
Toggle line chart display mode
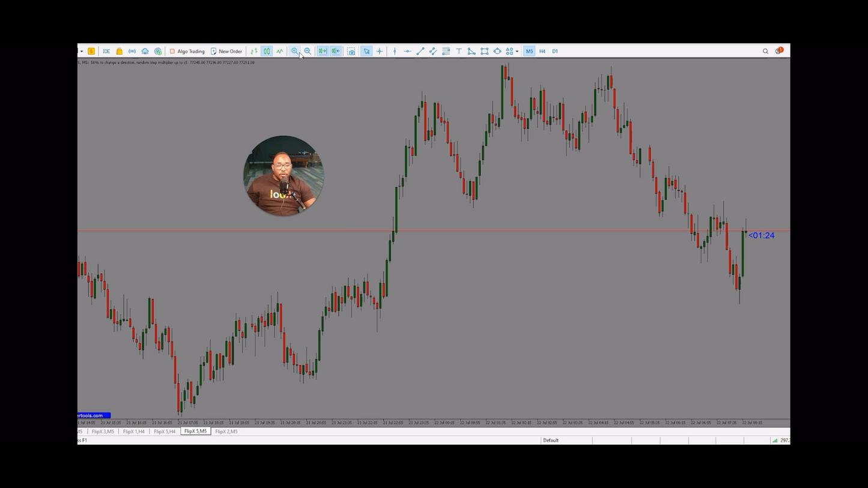[x=279, y=51]
